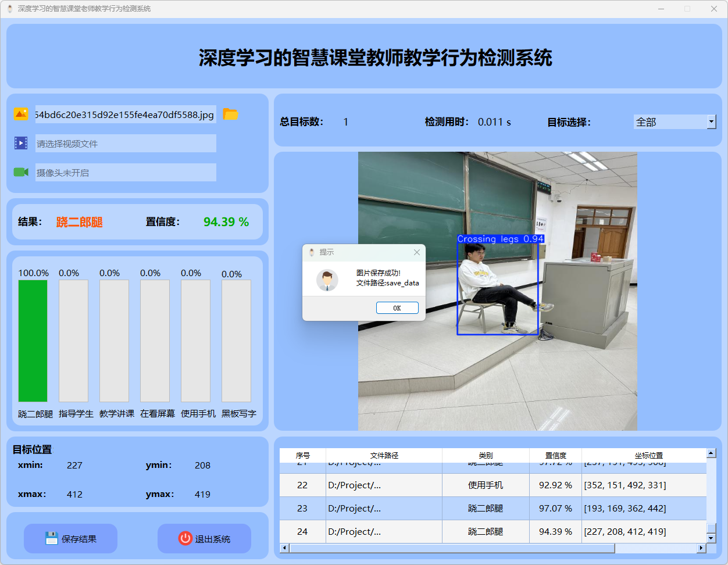Click the horizontal scrollbar right arrow

(701, 548)
